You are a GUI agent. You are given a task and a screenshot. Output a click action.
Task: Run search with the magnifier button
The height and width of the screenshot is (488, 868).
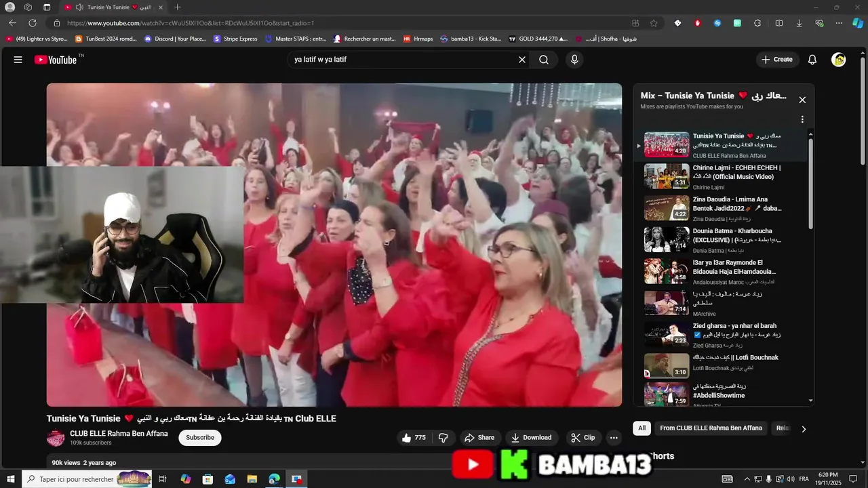click(x=544, y=60)
